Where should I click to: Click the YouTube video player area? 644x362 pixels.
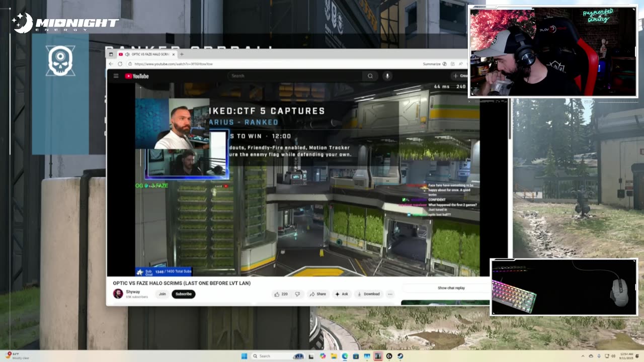(x=307, y=179)
